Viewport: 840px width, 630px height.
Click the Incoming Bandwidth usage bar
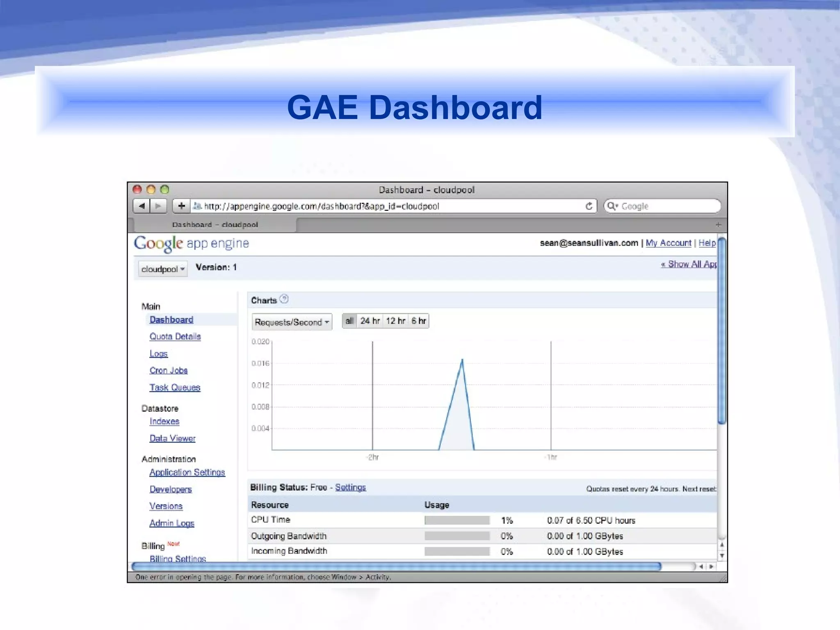coord(457,552)
